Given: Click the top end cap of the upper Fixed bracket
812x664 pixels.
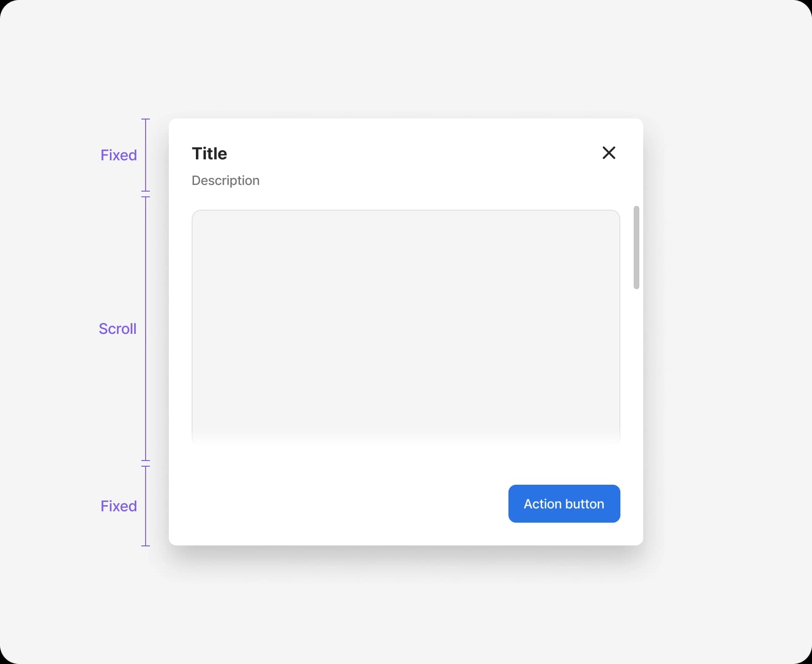Looking at the screenshot, I should 146,119.
